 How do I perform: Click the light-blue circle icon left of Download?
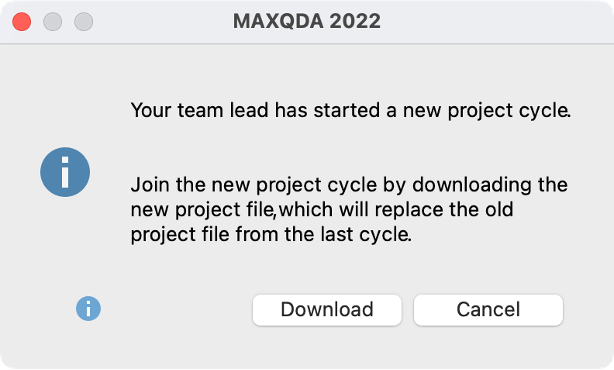pyautogui.click(x=88, y=309)
